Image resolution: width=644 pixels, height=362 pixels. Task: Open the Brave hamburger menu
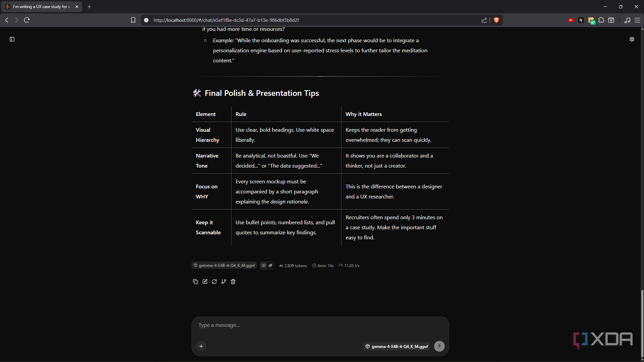click(x=637, y=20)
